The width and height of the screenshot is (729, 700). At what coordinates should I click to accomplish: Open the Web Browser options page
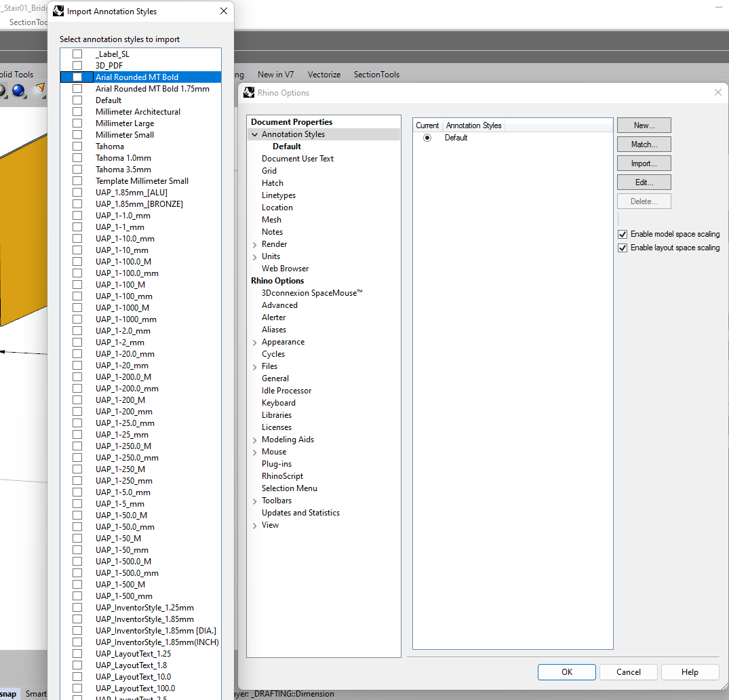click(x=285, y=269)
